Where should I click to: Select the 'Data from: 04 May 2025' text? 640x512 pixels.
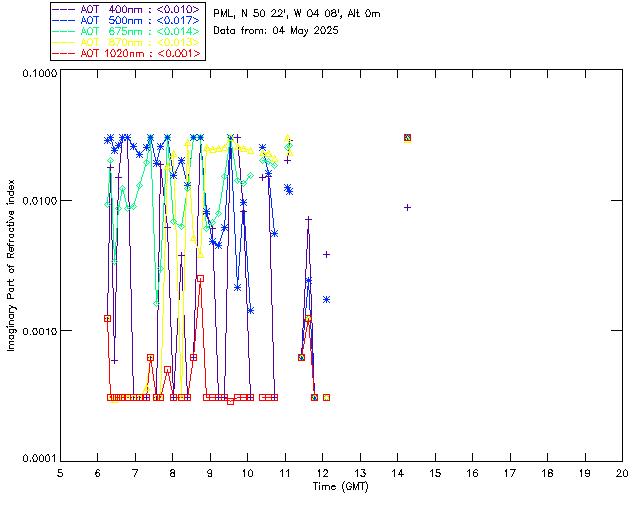click(x=276, y=31)
